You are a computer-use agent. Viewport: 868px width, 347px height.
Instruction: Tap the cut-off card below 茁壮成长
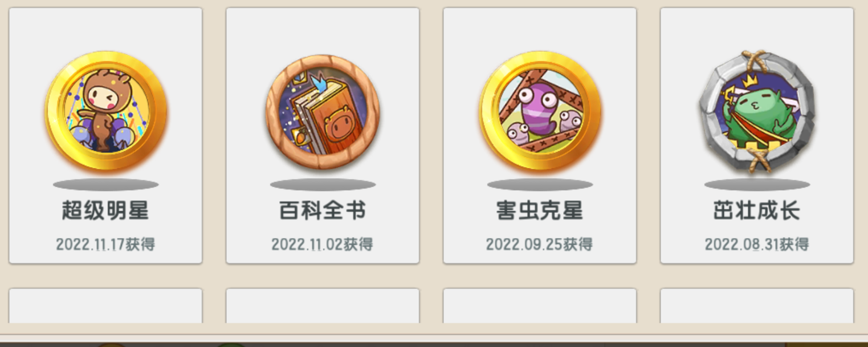pyautogui.click(x=757, y=306)
